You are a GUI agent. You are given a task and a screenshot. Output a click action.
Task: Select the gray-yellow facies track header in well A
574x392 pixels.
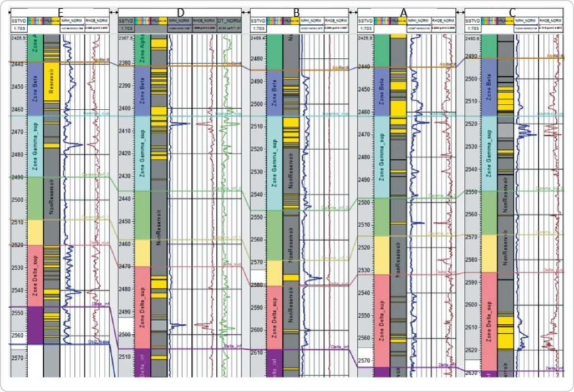click(398, 21)
